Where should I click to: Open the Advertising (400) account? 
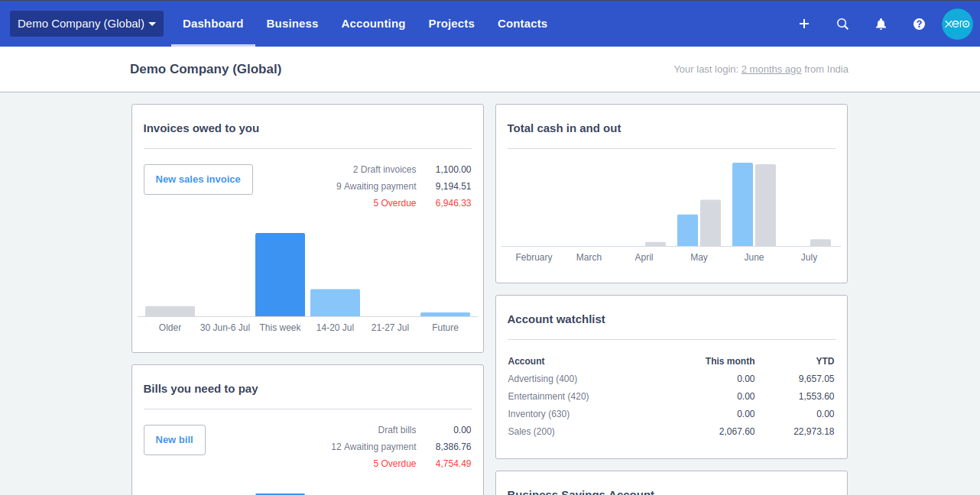(543, 379)
